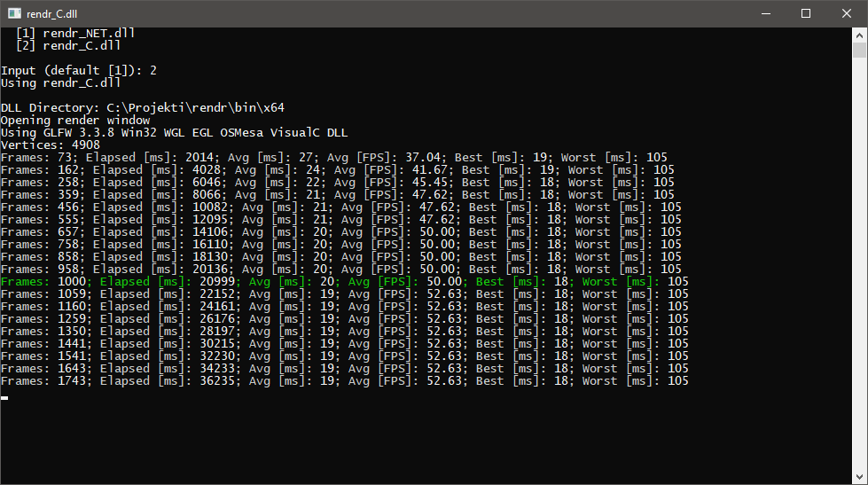
Task: Click the 'Frames: 958' output line
Action: tap(341, 269)
